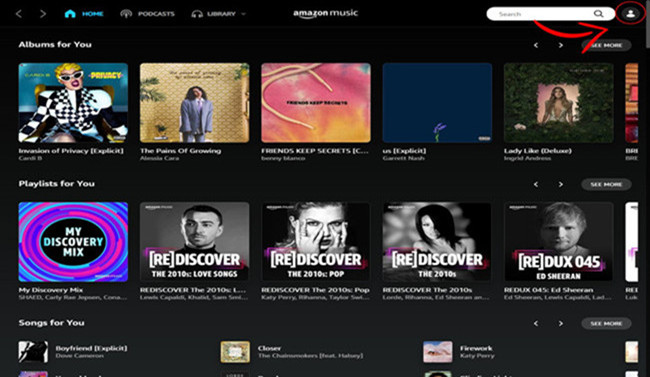650x377 pixels.
Task: Open The Pains Of Growing album cover
Action: click(x=194, y=103)
